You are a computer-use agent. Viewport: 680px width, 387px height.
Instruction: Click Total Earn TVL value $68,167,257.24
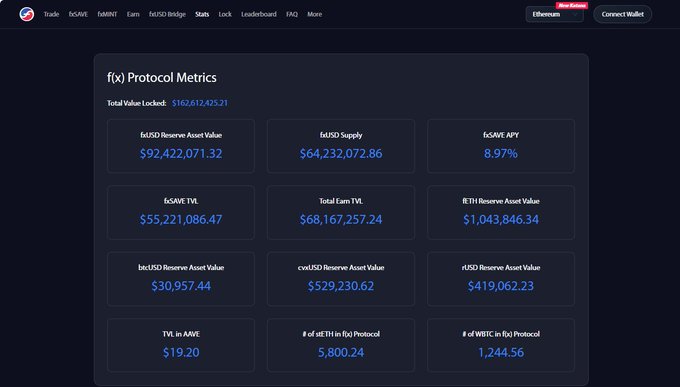pos(341,220)
